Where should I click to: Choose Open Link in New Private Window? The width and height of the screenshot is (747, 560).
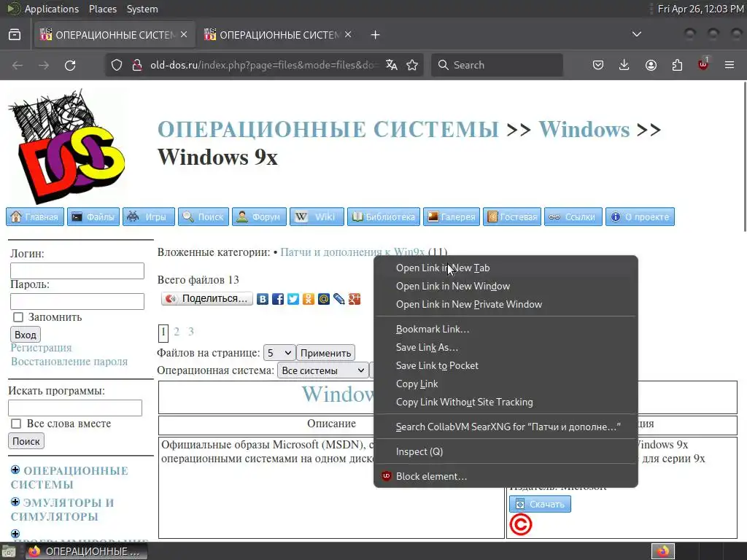[506, 304]
